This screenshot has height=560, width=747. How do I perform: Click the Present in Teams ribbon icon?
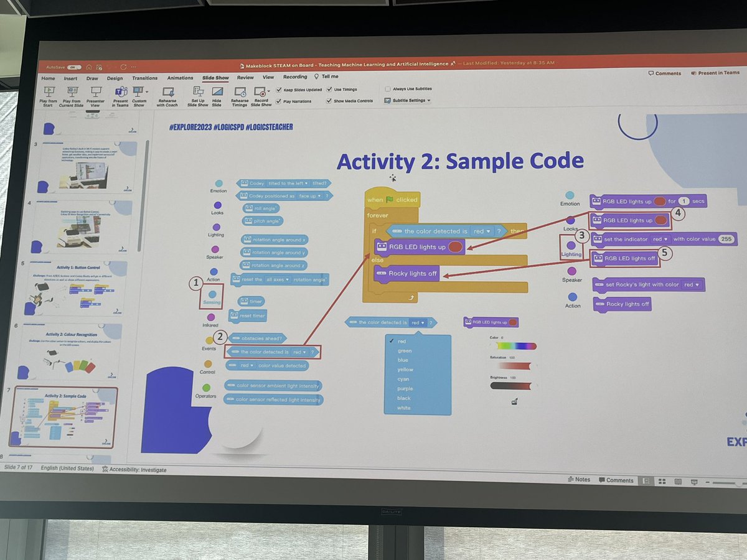(x=120, y=91)
